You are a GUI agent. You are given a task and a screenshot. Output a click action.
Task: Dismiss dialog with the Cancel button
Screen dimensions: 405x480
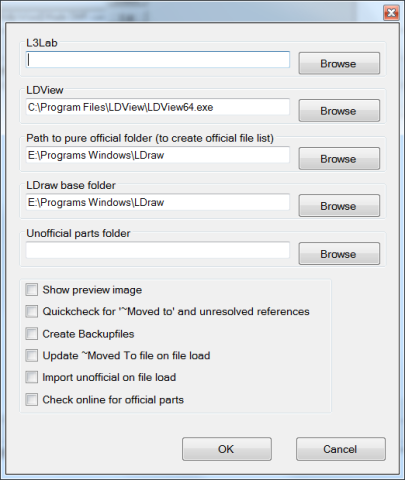coord(341,449)
